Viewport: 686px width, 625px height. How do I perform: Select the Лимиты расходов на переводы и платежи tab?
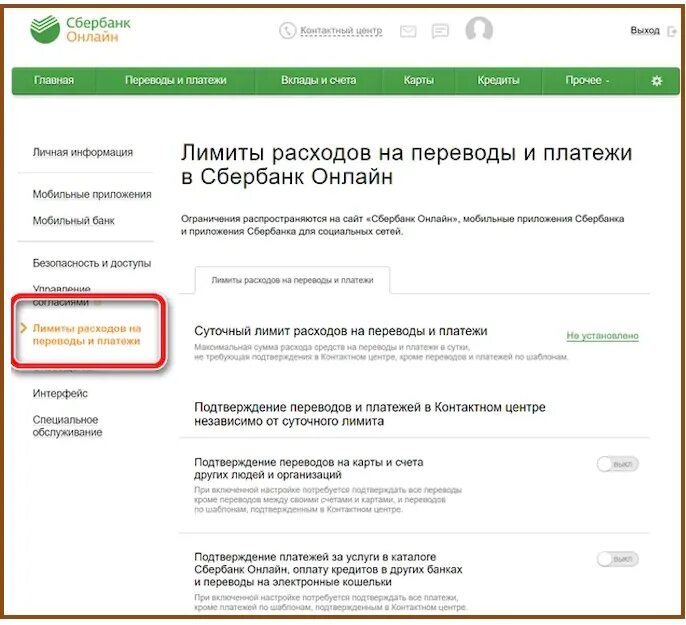click(x=292, y=280)
